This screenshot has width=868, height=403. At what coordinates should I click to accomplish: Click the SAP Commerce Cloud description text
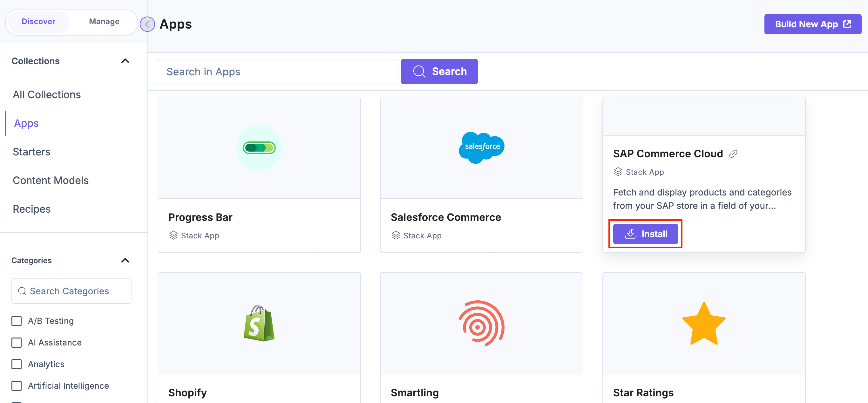702,199
